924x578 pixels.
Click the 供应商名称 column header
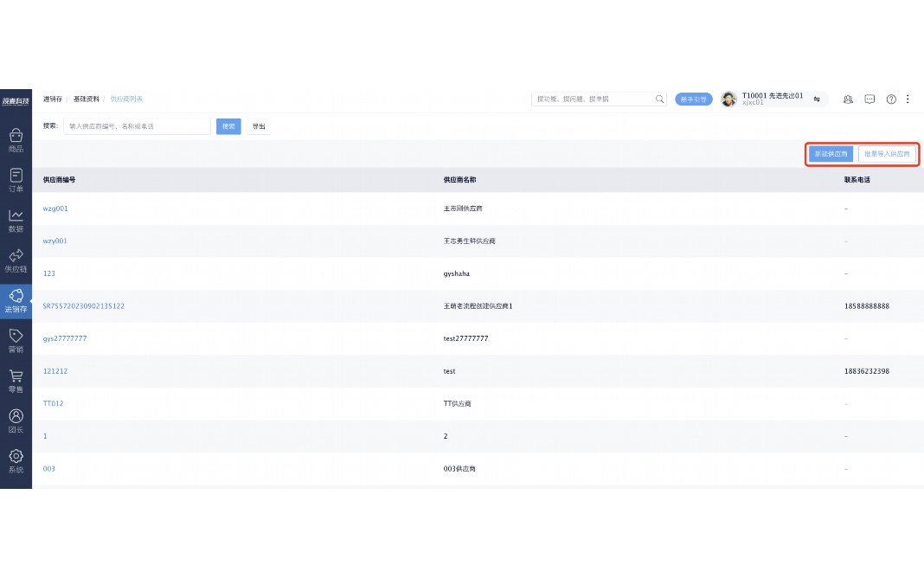pyautogui.click(x=459, y=180)
